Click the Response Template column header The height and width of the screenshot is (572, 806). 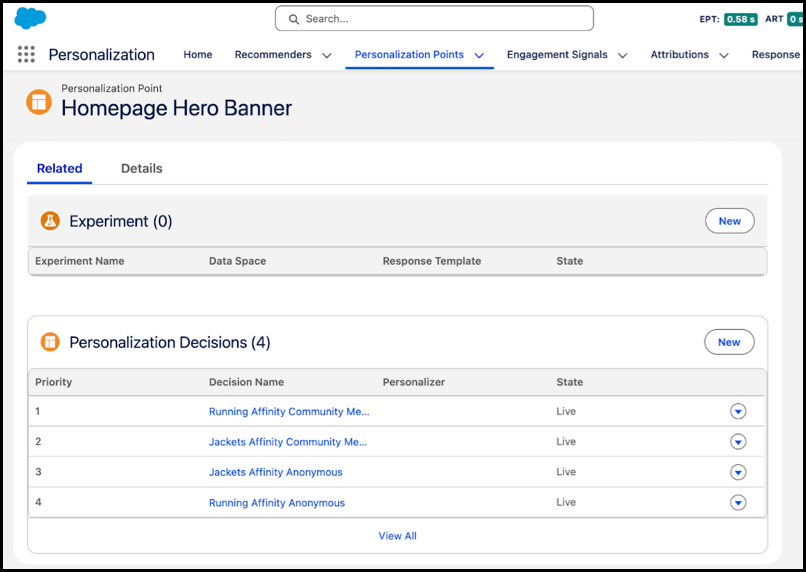point(432,261)
